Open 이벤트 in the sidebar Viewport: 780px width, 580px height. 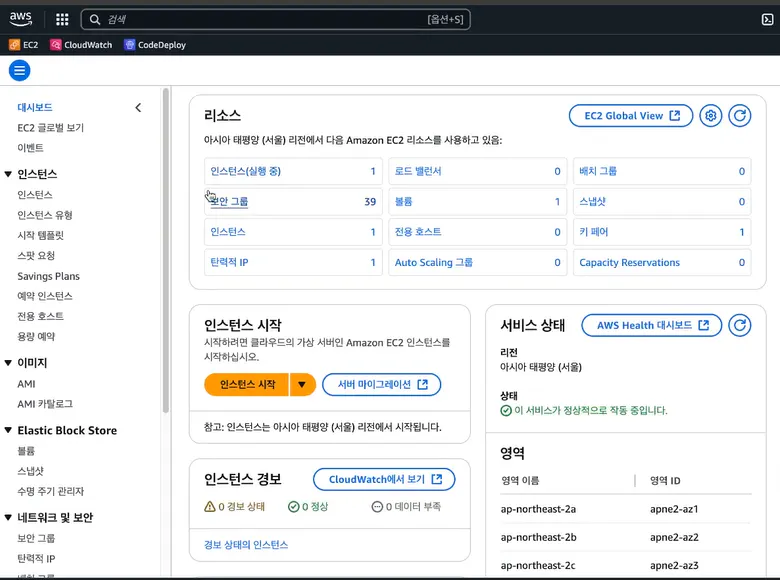click(30, 148)
